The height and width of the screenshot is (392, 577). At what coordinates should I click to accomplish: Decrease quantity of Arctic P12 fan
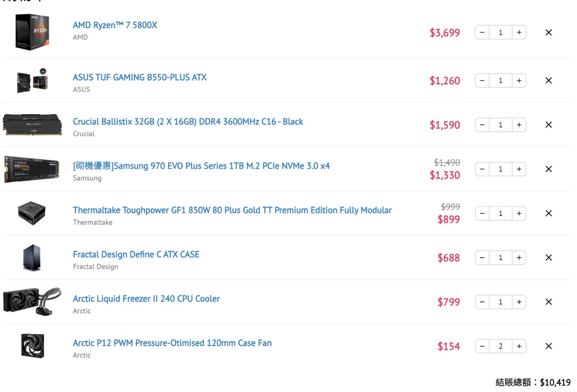pos(482,346)
